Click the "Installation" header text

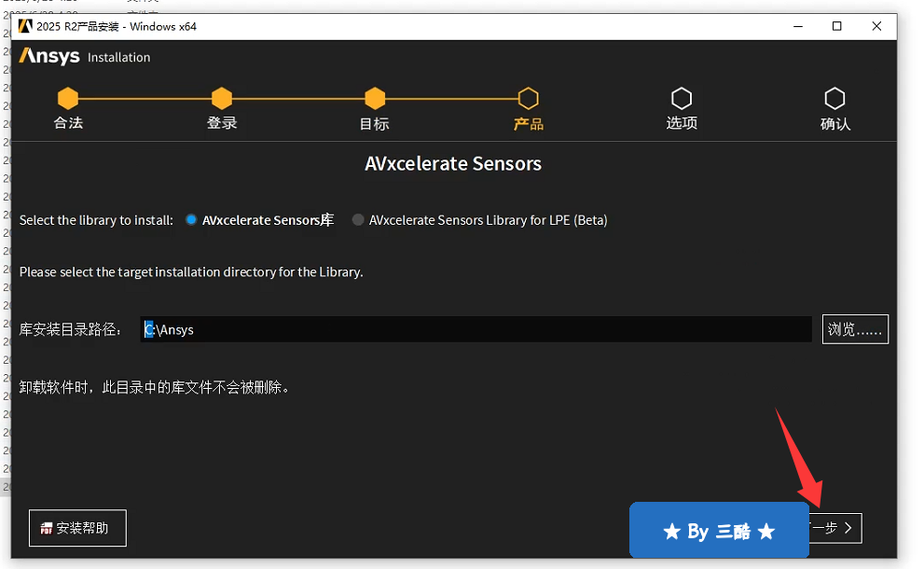119,57
